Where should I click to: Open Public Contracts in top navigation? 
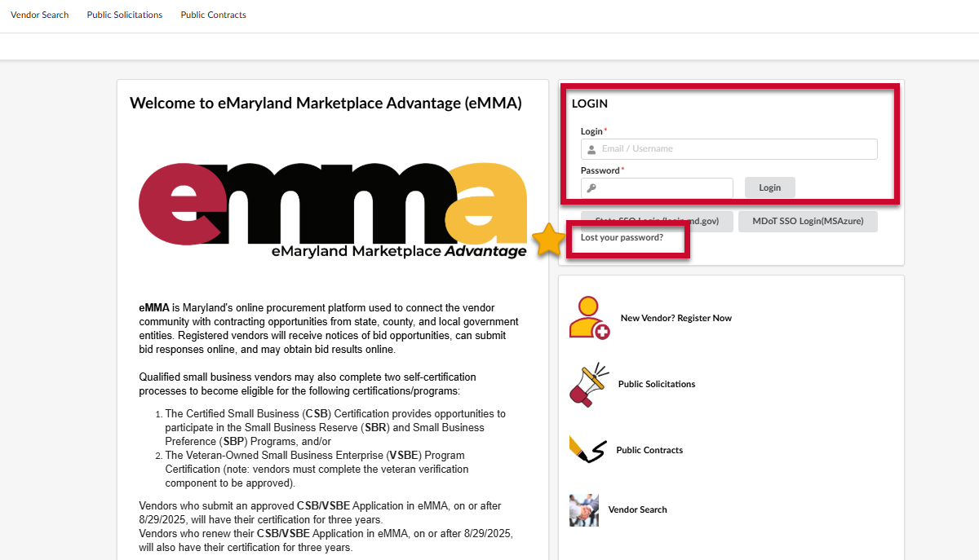point(213,15)
